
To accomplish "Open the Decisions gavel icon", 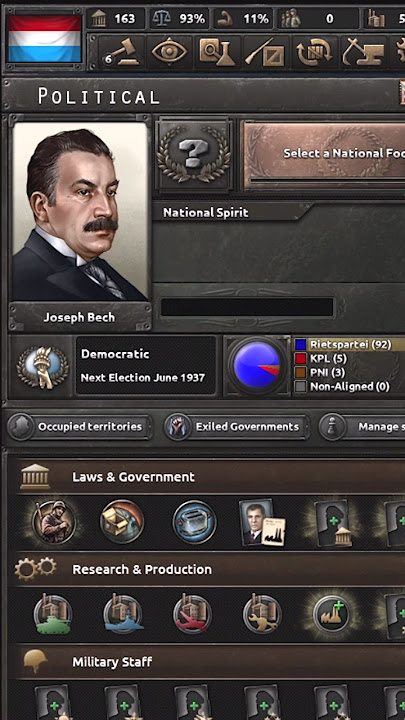I will tap(120, 51).
